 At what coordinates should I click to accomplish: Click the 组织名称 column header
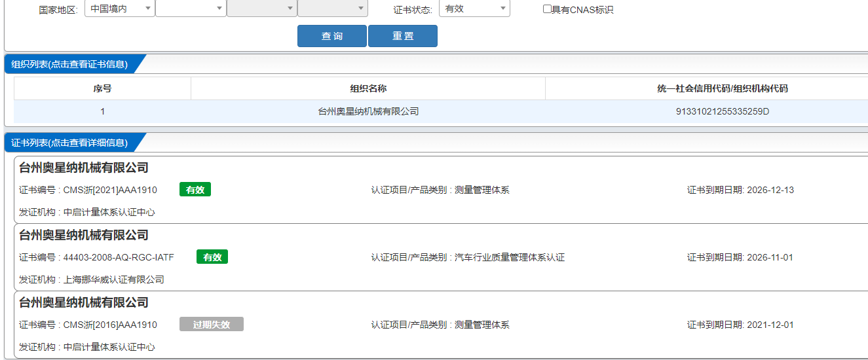click(x=368, y=88)
